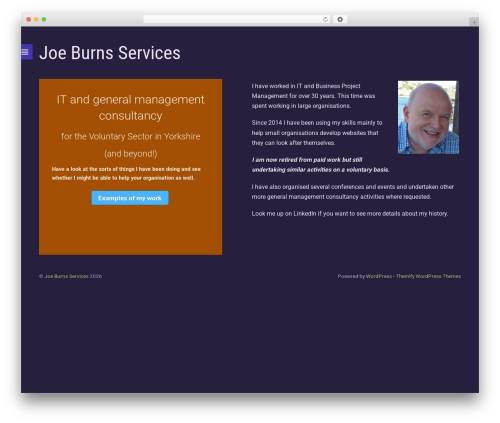Close the window with the red button
This screenshot has height=423, width=500.
[29, 20]
